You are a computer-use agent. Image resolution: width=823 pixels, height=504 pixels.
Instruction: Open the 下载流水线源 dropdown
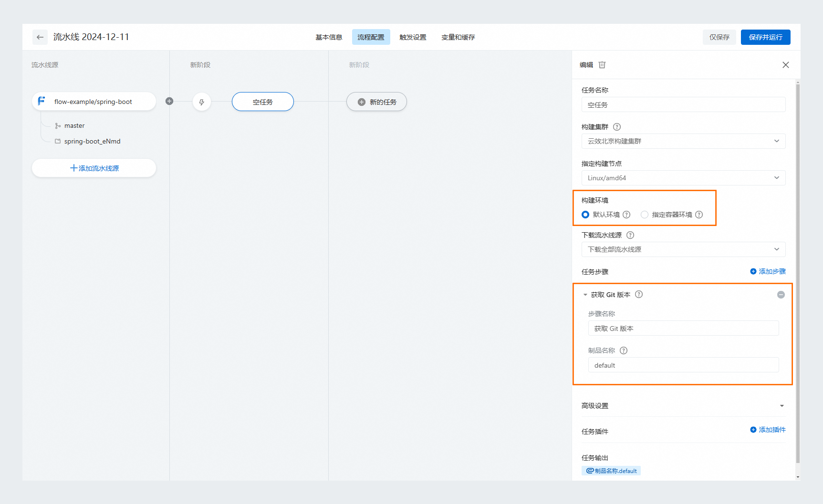pos(683,249)
